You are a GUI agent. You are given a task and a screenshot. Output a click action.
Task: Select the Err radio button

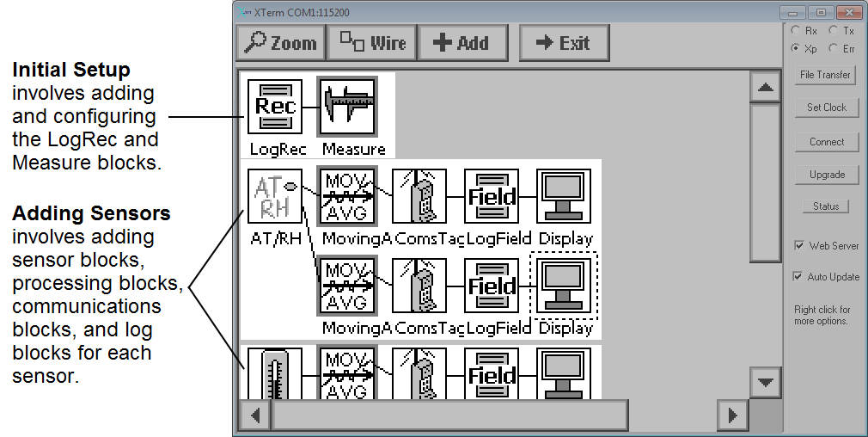pos(833,48)
